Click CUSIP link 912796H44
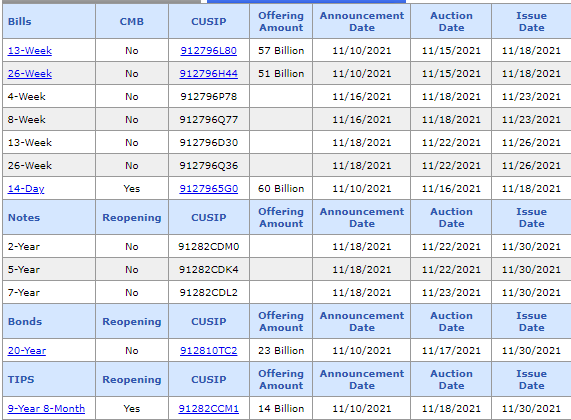The image size is (571, 420). [209, 74]
